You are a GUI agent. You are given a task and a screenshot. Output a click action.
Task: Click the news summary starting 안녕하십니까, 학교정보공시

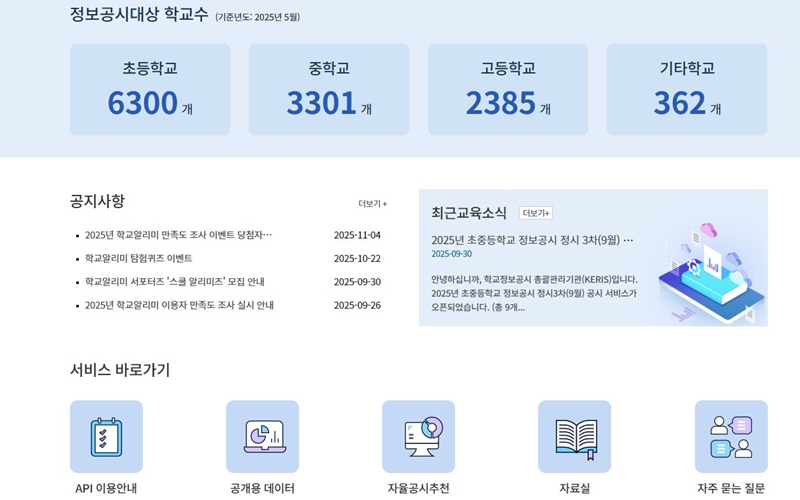click(534, 293)
